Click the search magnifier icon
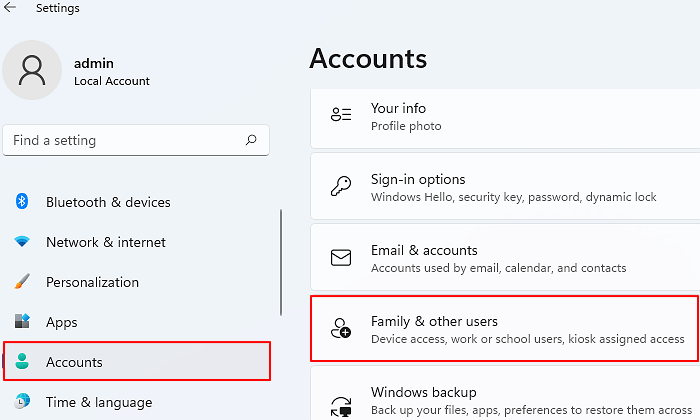Image resolution: width=700 pixels, height=420 pixels. pos(251,141)
